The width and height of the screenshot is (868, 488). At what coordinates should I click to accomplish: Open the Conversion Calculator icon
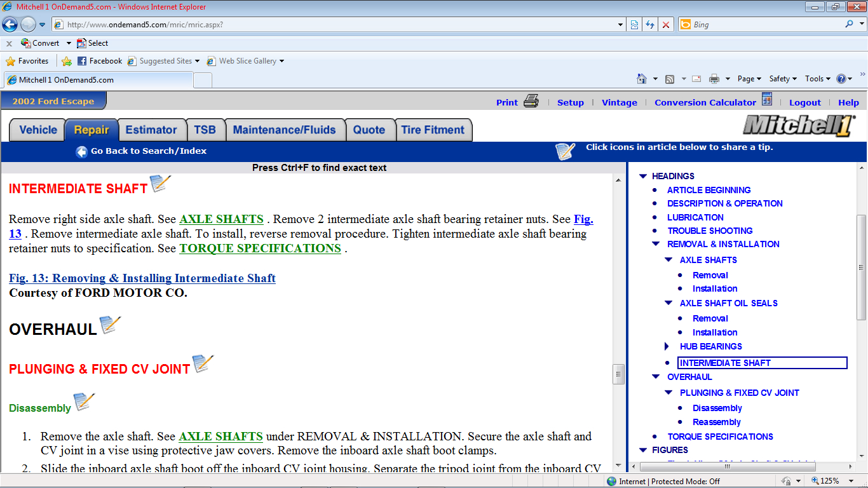tap(767, 100)
